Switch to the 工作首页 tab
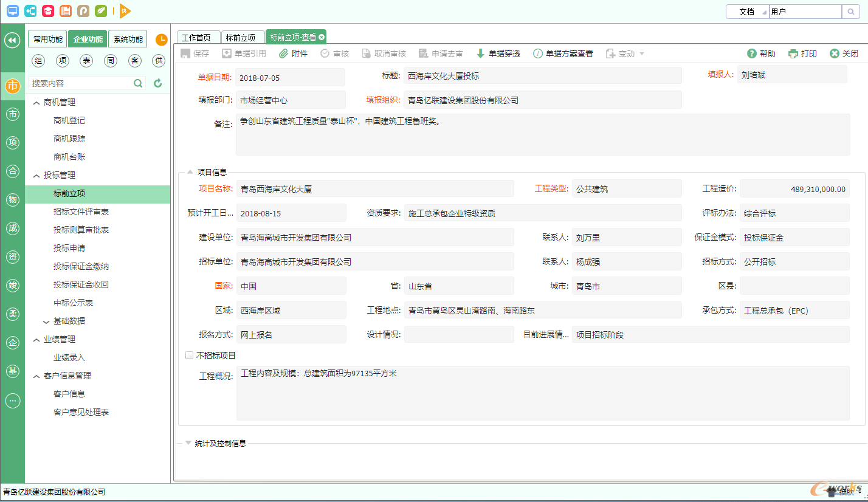This screenshot has width=868, height=502. pyautogui.click(x=198, y=37)
